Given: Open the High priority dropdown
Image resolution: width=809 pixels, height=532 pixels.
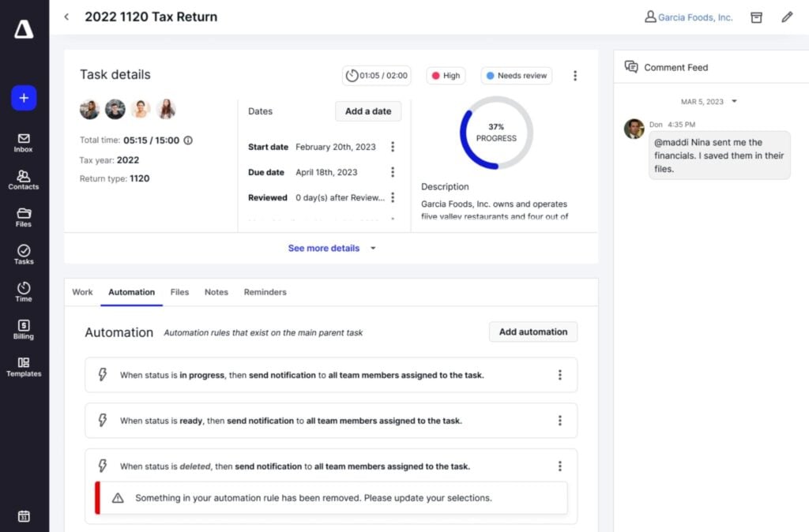Looking at the screenshot, I should (x=446, y=75).
